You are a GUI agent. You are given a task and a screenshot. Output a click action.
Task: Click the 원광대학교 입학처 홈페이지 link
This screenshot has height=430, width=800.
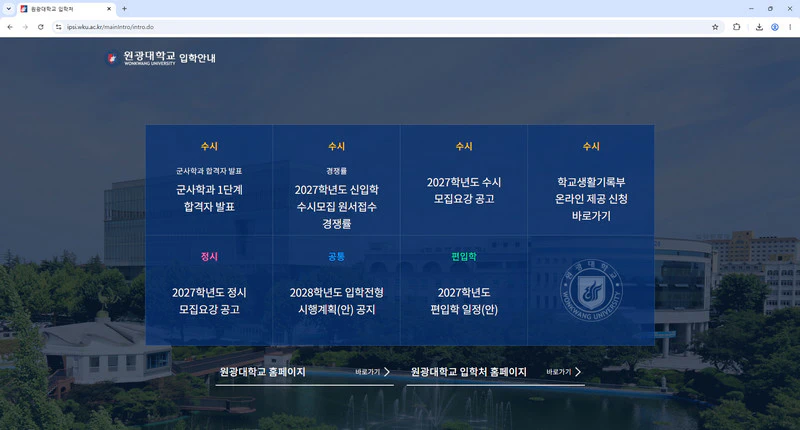468,372
